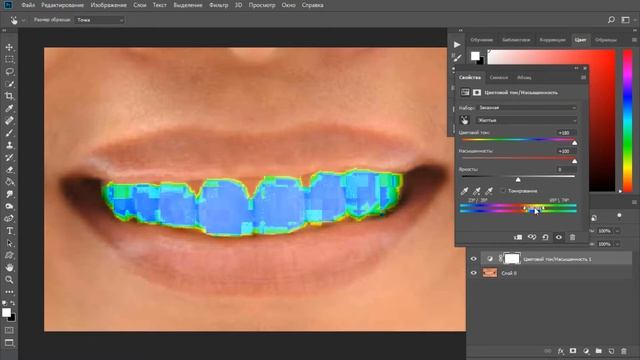
Task: Open the Слои menu
Action: point(140,5)
